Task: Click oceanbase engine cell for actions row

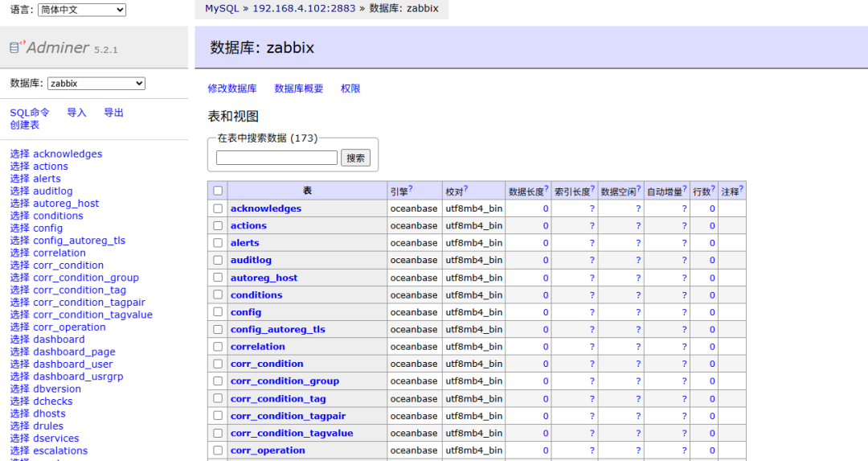Action: 414,225
